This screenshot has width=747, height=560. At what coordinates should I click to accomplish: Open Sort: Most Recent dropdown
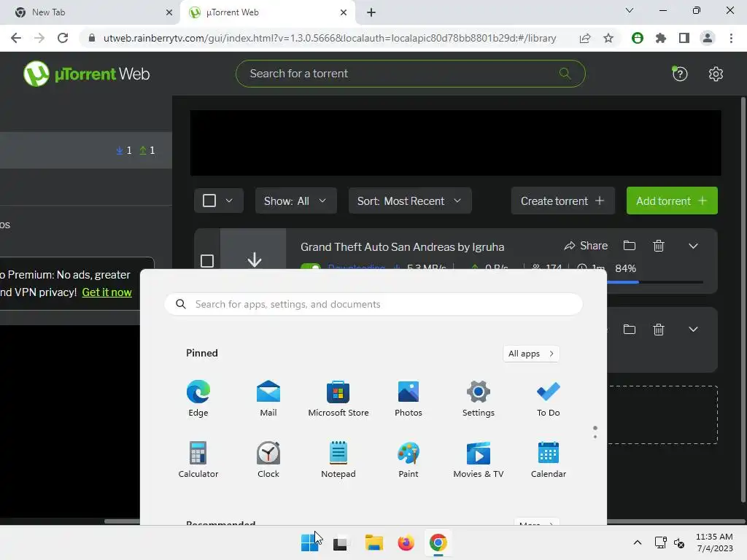click(x=410, y=201)
